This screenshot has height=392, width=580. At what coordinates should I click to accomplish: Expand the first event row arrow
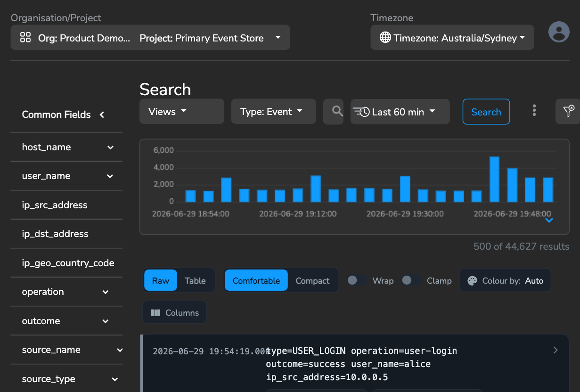(x=555, y=350)
